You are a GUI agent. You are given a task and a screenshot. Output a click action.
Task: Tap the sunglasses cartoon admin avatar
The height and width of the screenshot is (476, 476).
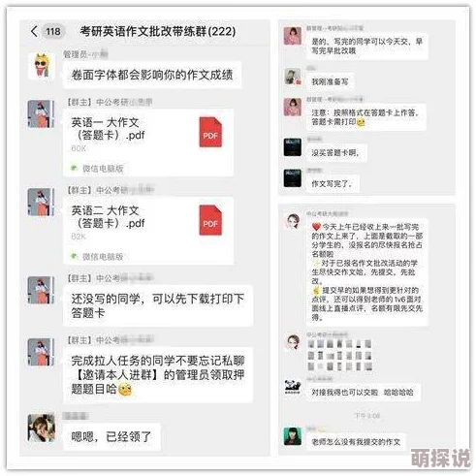pyautogui.click(x=42, y=66)
